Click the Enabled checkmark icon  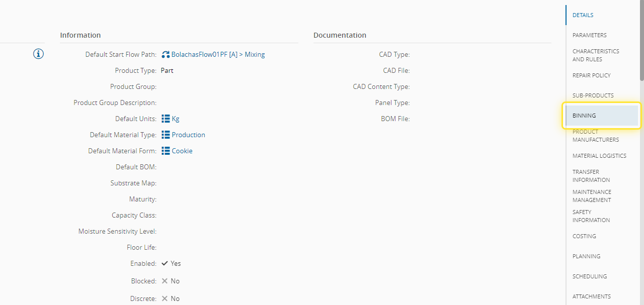coord(165,263)
